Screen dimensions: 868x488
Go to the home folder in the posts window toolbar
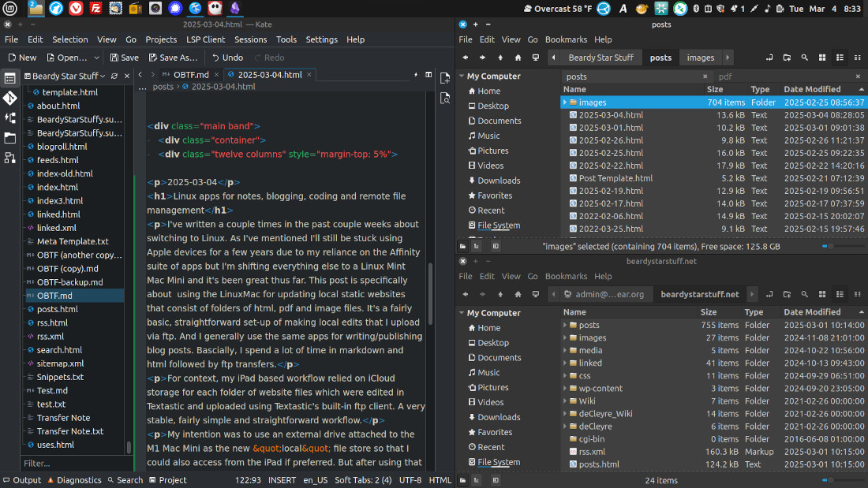(x=518, y=58)
